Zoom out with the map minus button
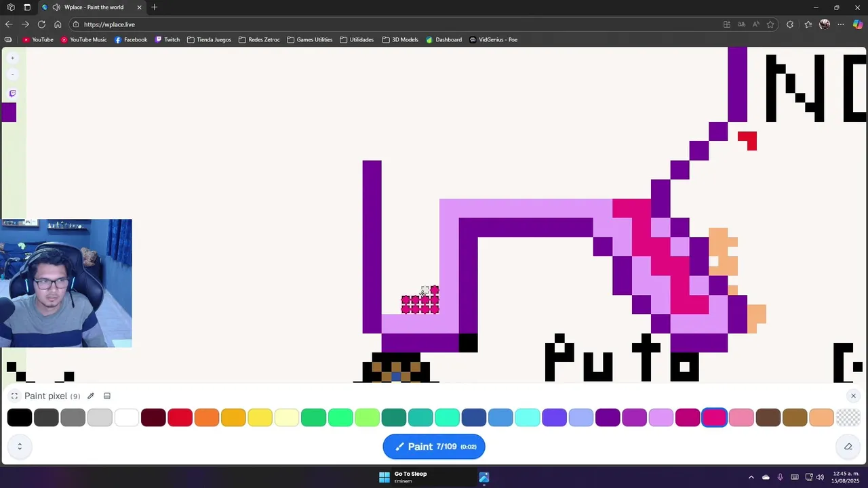The height and width of the screenshot is (488, 868). click(x=12, y=74)
